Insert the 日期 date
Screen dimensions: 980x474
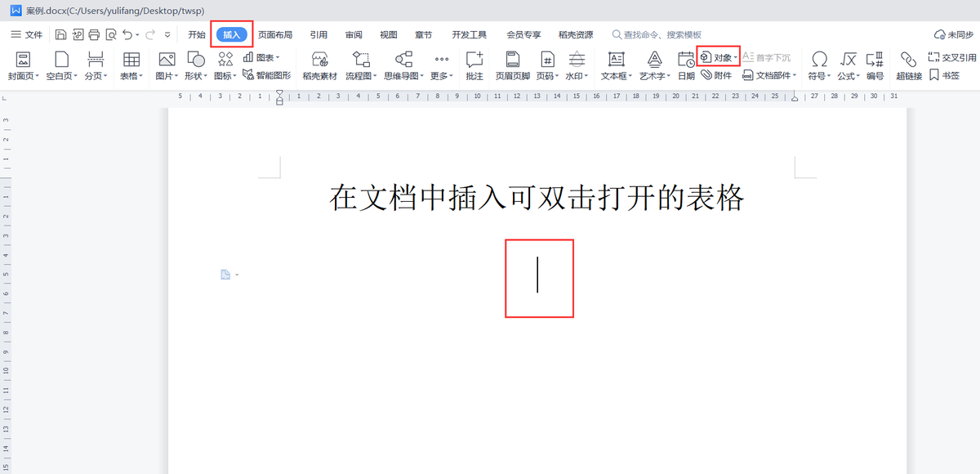click(x=686, y=66)
